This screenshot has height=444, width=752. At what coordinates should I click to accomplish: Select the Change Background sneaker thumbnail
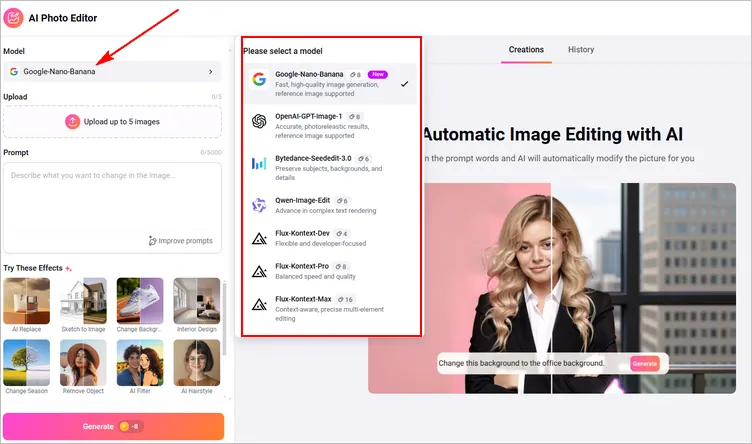tap(140, 301)
